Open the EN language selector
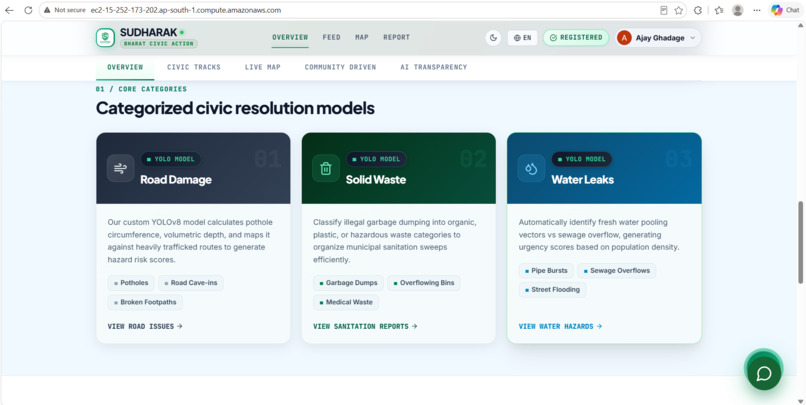This screenshot has width=806, height=405. click(x=522, y=38)
